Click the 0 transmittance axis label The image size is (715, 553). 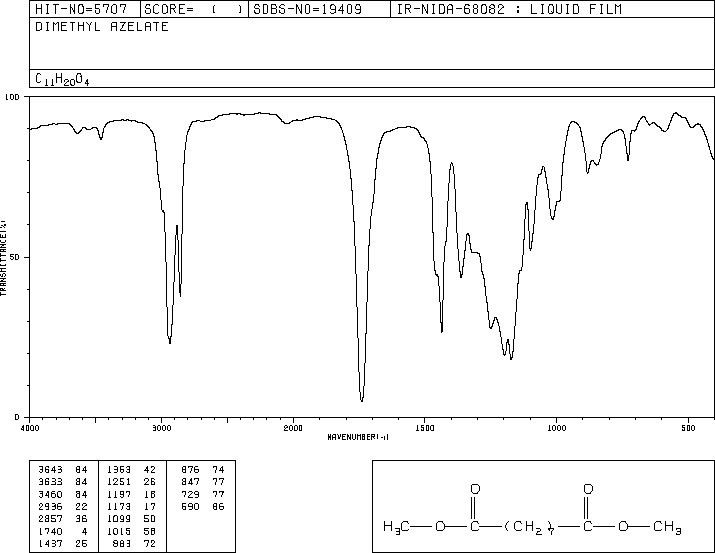(x=17, y=417)
